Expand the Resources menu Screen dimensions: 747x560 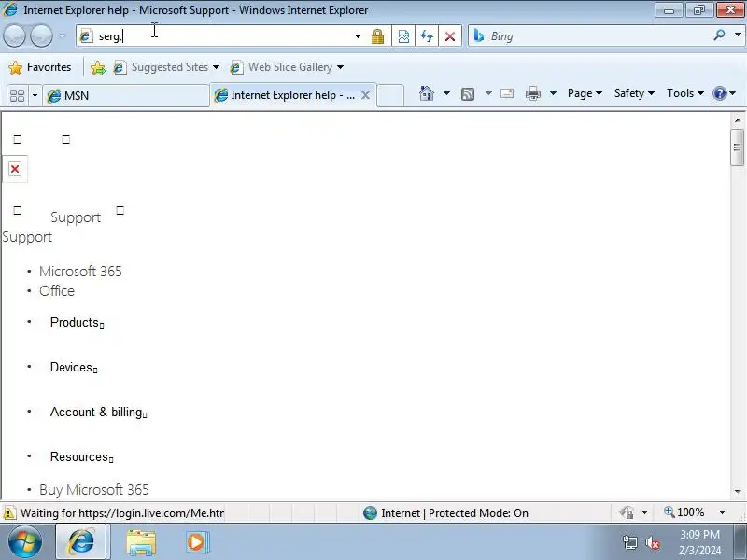pos(81,456)
